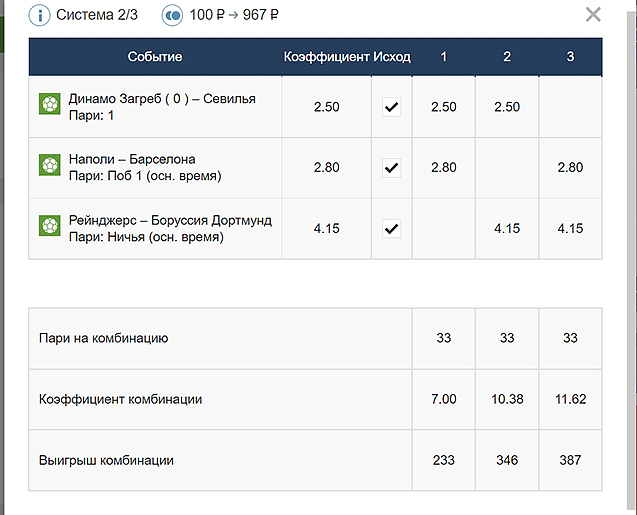Click the Исход column header
The height and width of the screenshot is (515, 637).
coord(392,57)
